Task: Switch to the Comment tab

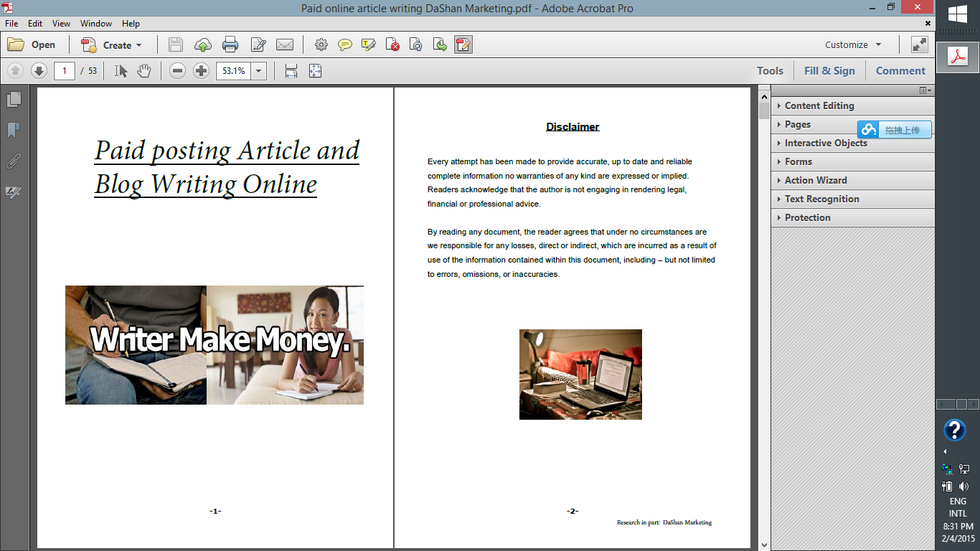Action: click(900, 71)
